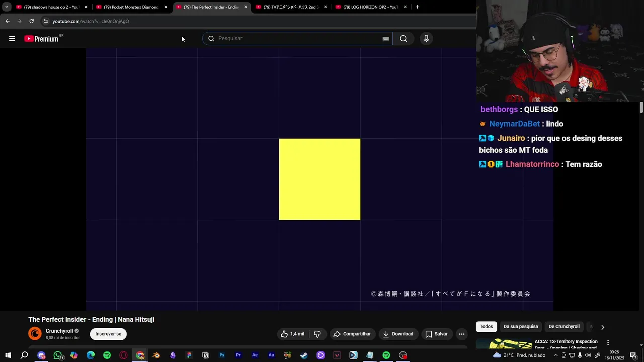Click the yellow square in the video
This screenshot has width=644, height=362.
(x=319, y=179)
